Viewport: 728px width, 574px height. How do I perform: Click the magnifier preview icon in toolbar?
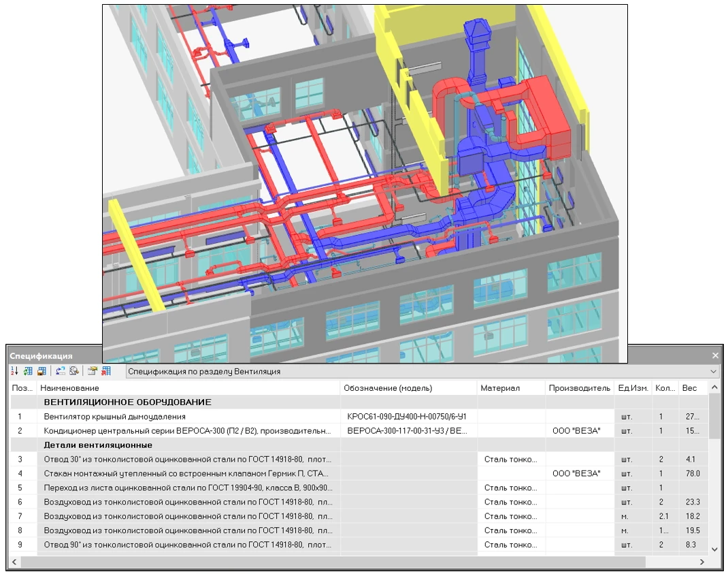tap(73, 371)
